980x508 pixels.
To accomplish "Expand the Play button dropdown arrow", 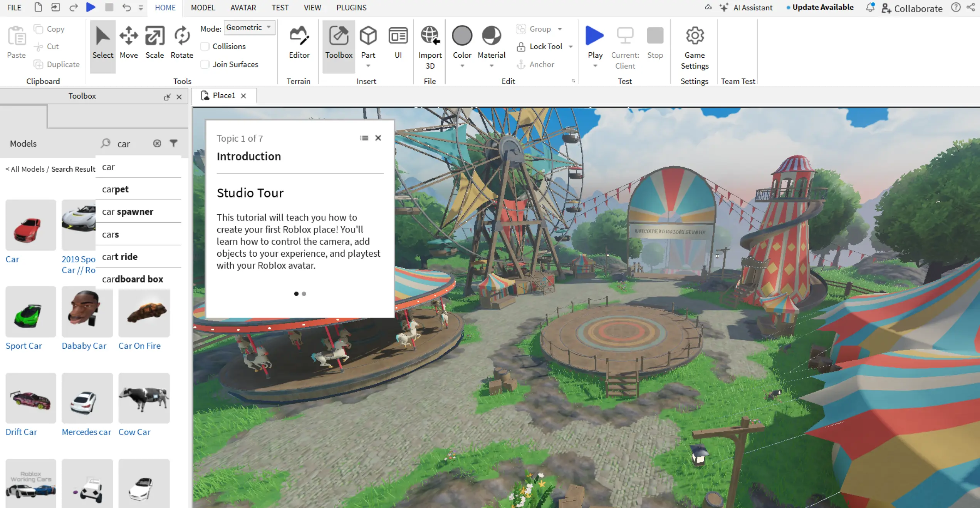I will point(595,66).
